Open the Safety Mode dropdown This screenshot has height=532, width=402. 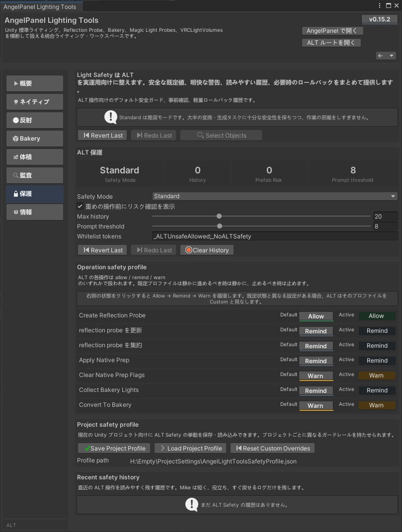coord(275,196)
